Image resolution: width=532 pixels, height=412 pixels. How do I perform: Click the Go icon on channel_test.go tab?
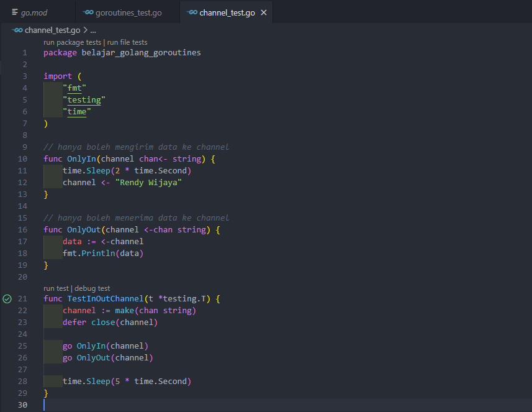pos(192,12)
